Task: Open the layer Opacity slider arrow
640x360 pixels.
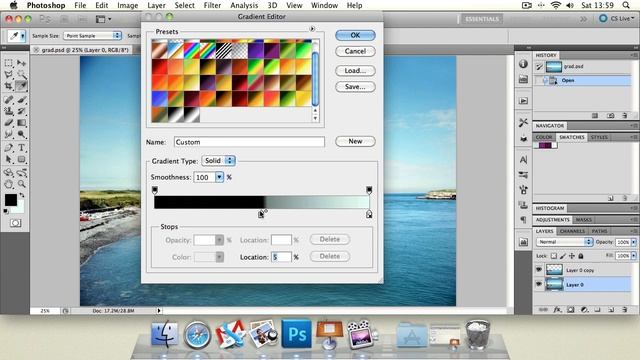Action: (x=633, y=242)
